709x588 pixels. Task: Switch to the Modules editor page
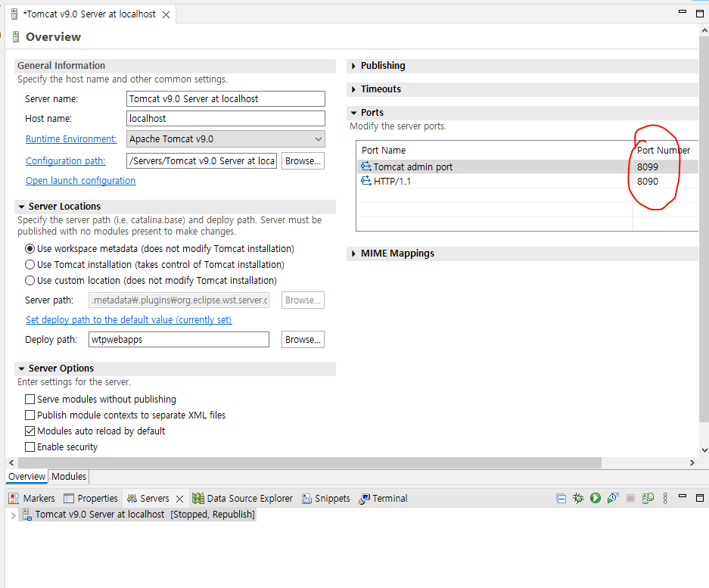point(69,476)
